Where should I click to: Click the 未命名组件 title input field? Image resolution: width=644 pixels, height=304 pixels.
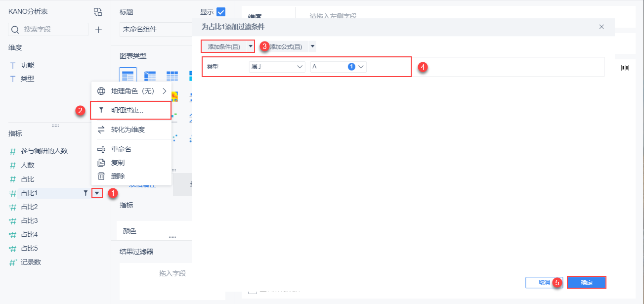[x=156, y=29]
